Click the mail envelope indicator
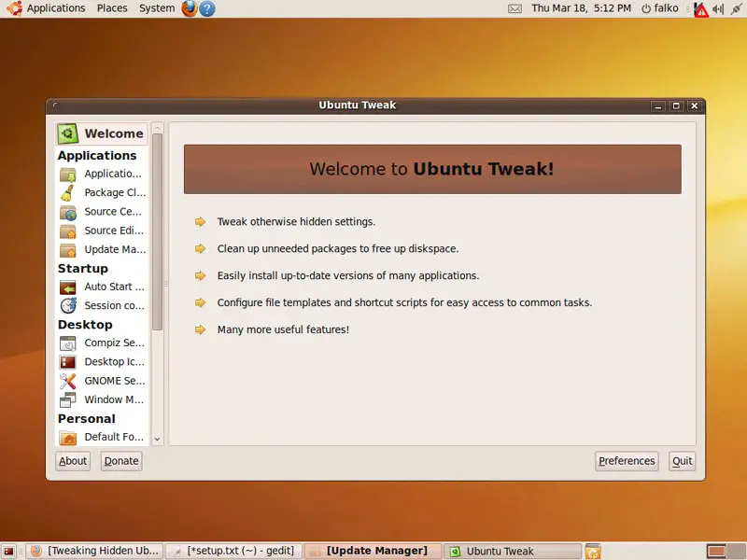The height and width of the screenshot is (560, 747). point(515,8)
